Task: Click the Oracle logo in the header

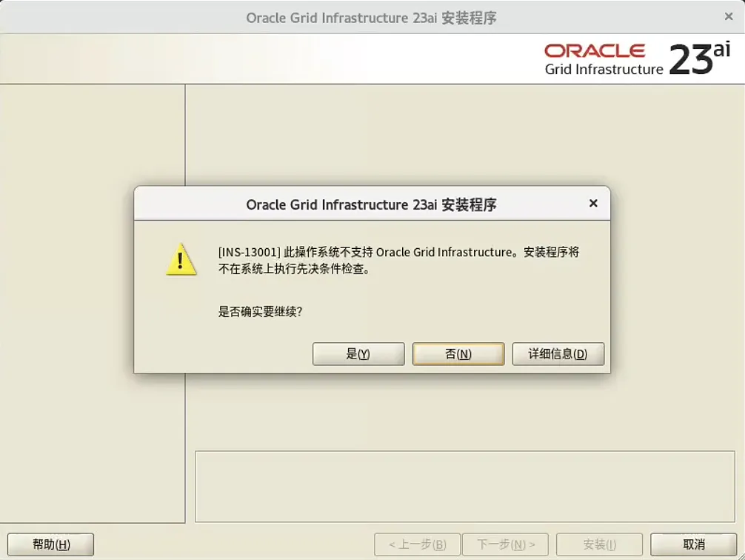Action: [595, 50]
